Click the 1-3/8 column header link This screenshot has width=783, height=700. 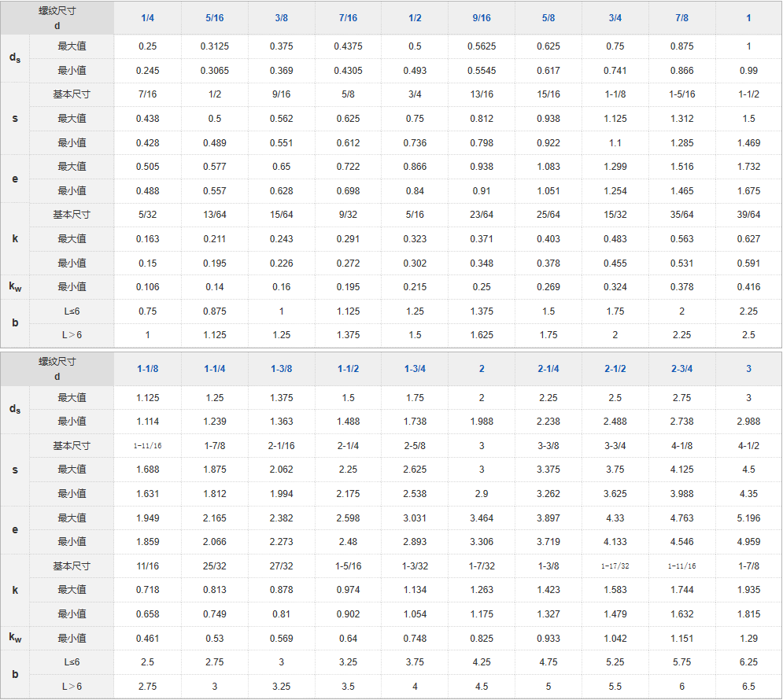point(281,369)
